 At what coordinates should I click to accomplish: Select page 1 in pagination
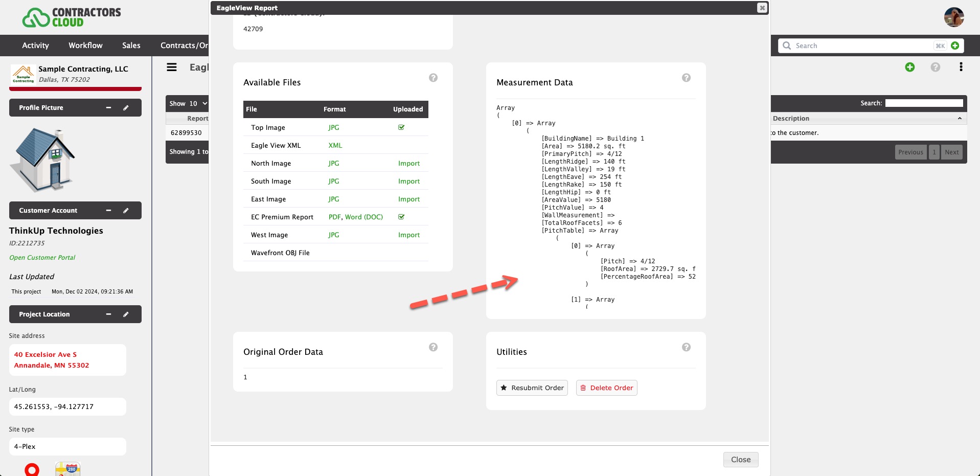[935, 152]
